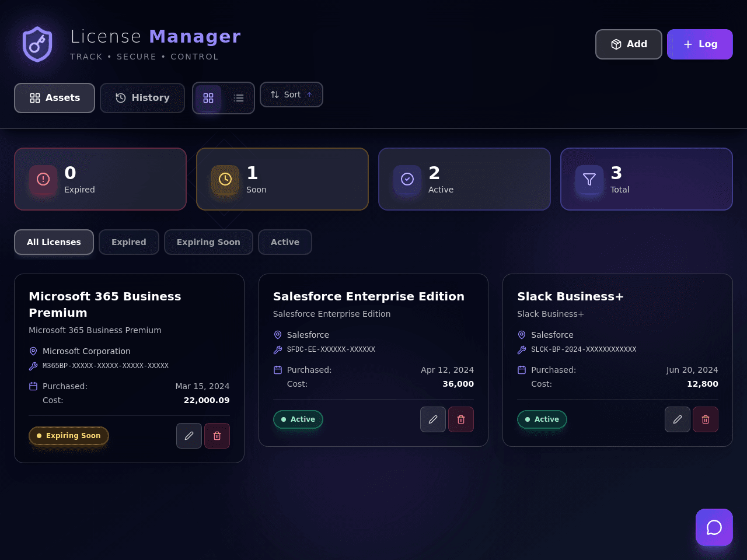Click the checkmark icon on Active stat card
The width and height of the screenshot is (747, 560).
pyautogui.click(x=407, y=179)
